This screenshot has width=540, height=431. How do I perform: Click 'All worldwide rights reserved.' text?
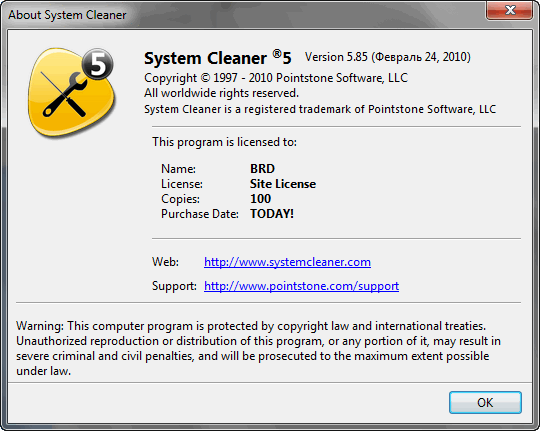[x=221, y=93]
